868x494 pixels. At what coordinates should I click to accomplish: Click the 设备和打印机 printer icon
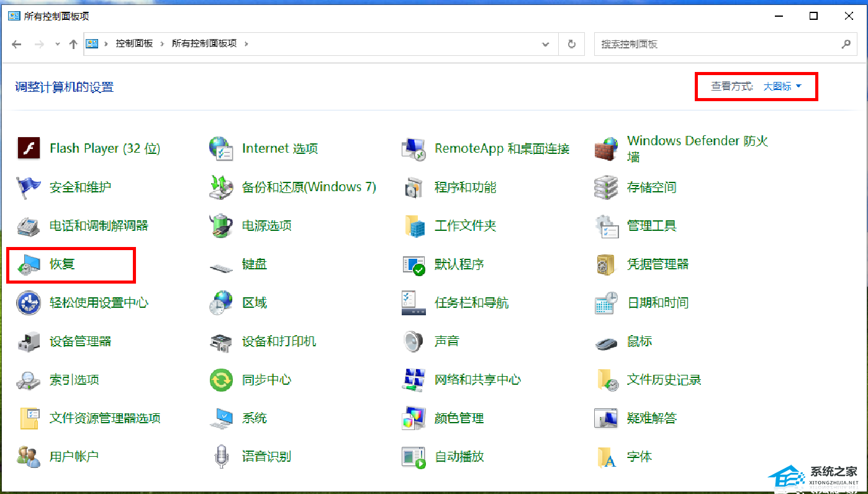(220, 342)
